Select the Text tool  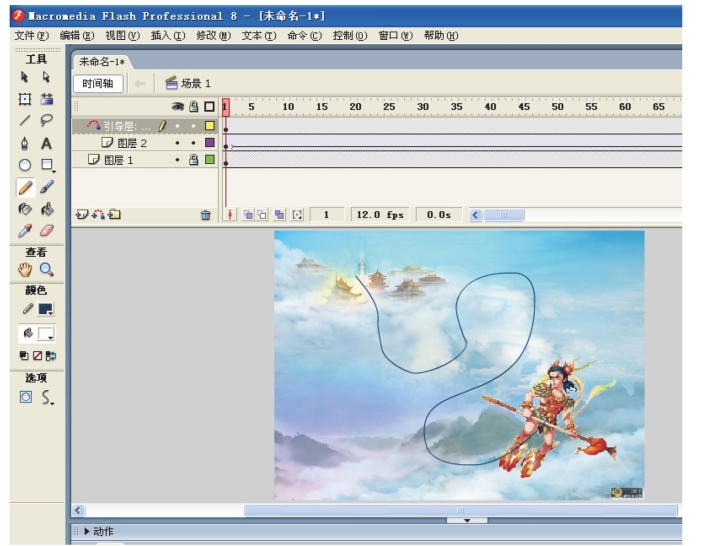point(46,144)
